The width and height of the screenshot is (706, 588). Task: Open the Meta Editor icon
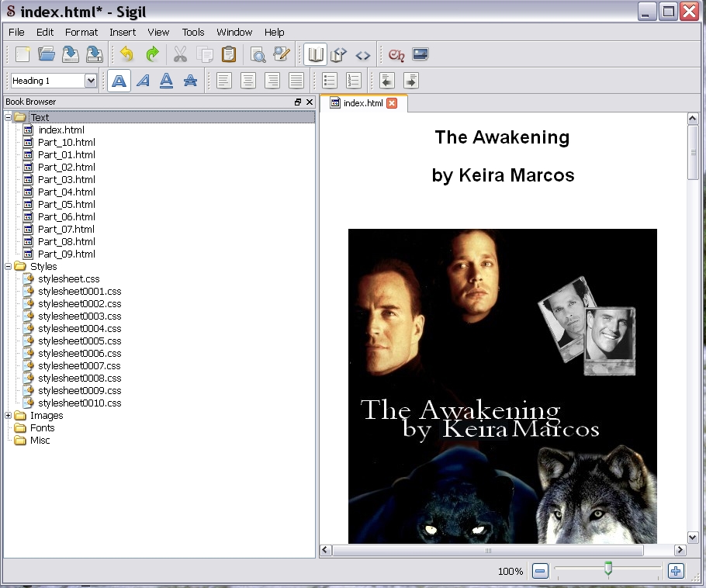tap(282, 54)
